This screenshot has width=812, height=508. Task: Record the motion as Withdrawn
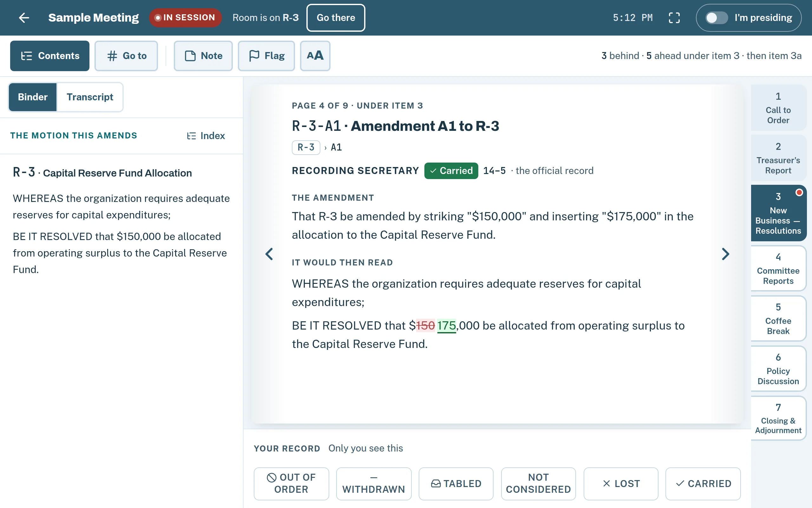[x=374, y=484]
